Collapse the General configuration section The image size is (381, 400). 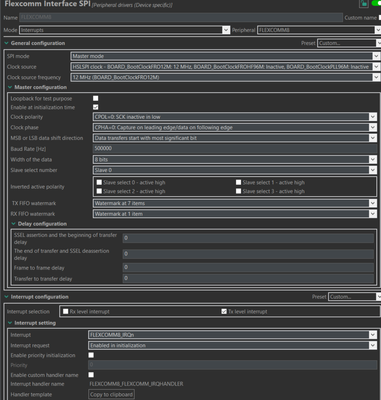click(6, 43)
